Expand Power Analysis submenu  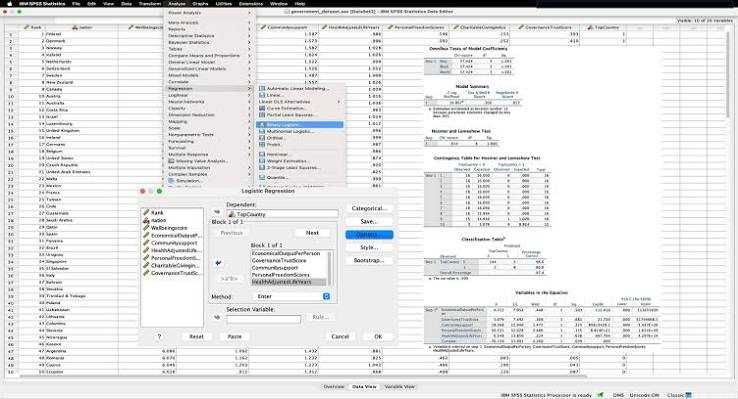coord(249,13)
